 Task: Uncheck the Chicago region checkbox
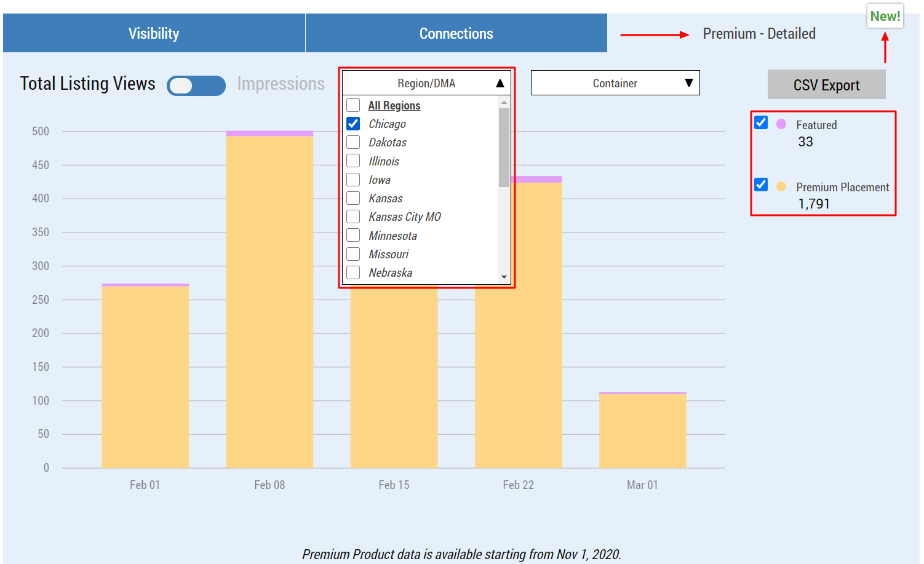coord(353,124)
